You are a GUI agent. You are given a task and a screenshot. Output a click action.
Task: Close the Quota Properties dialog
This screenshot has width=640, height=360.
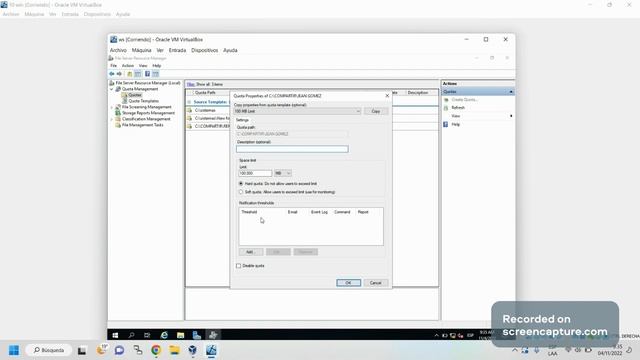[x=387, y=96]
